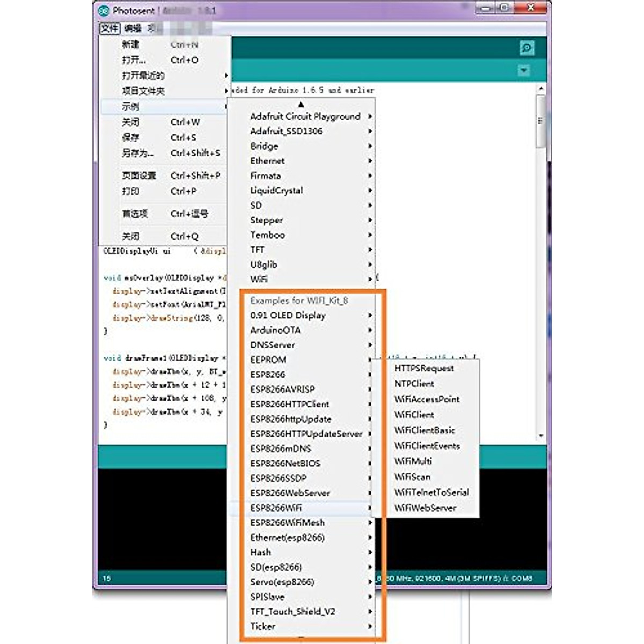The width and height of the screenshot is (644, 644).
Task: Open the 文件 menu
Action: [x=109, y=28]
